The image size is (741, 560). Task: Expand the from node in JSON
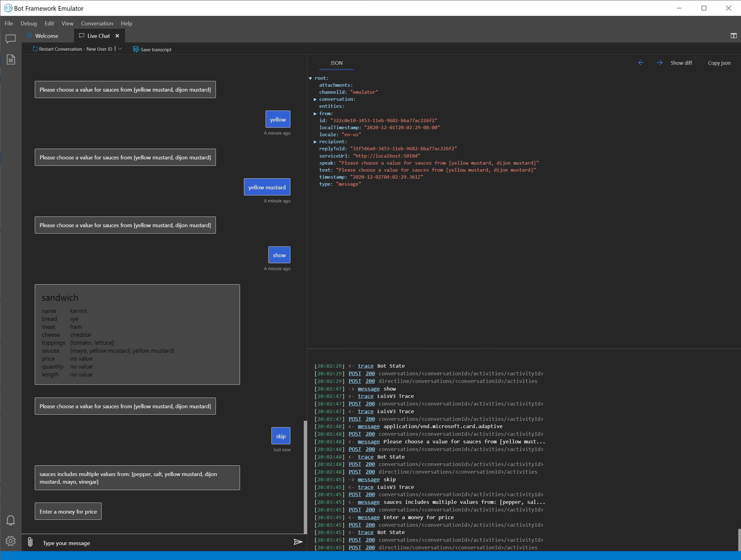tap(315, 114)
